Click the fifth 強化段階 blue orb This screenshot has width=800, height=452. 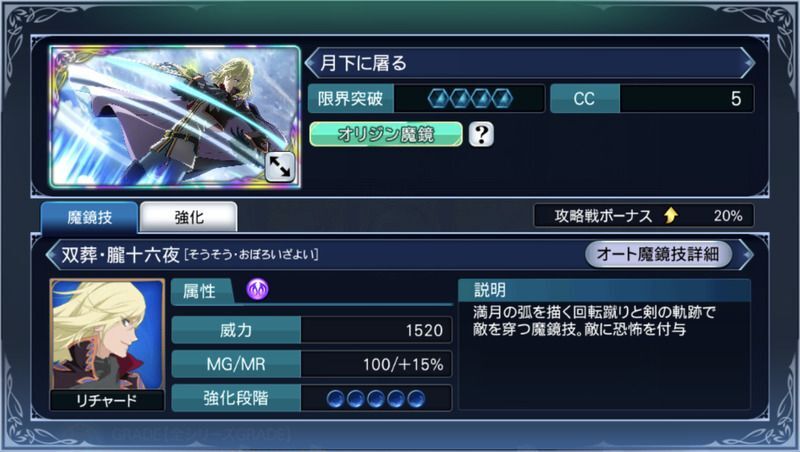[x=416, y=398]
